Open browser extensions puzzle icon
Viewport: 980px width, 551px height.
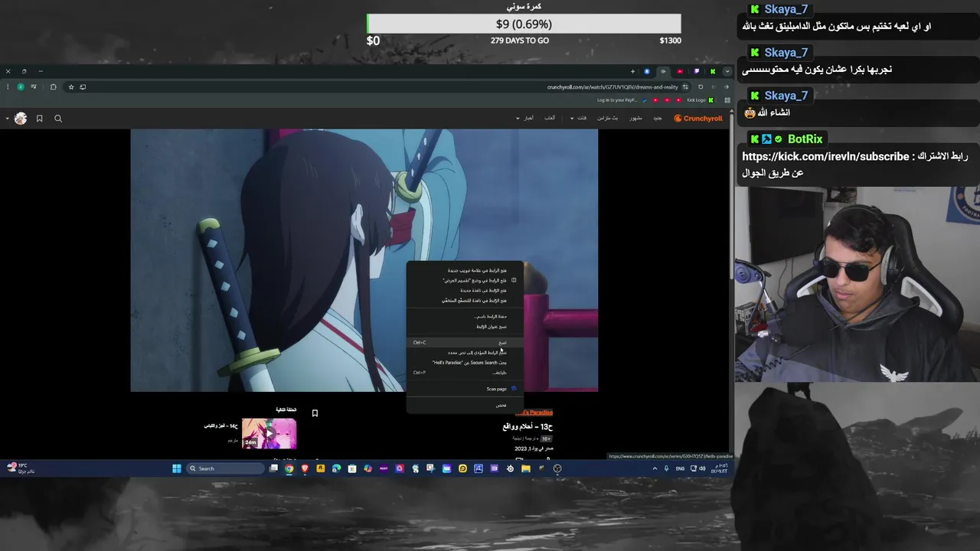[53, 87]
